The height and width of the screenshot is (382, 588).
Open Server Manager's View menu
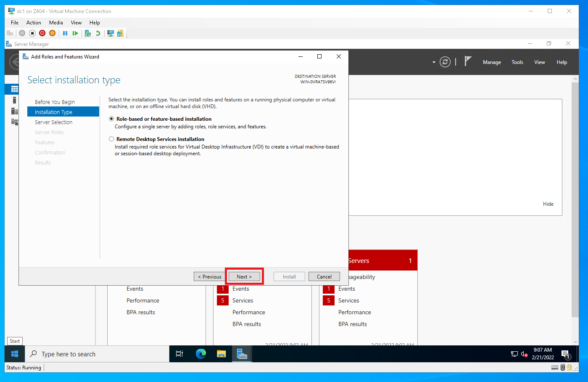tap(540, 62)
